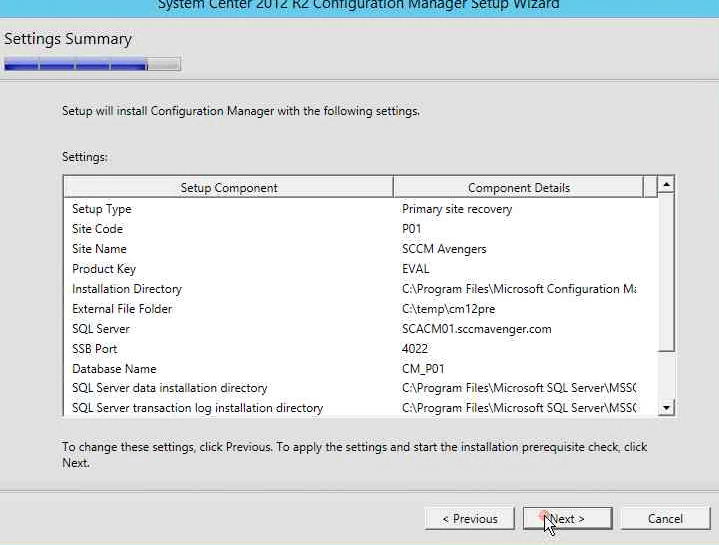Click the 'Primary site recovery' value
Screen dimensions: 719x545
pyautogui.click(x=457, y=209)
